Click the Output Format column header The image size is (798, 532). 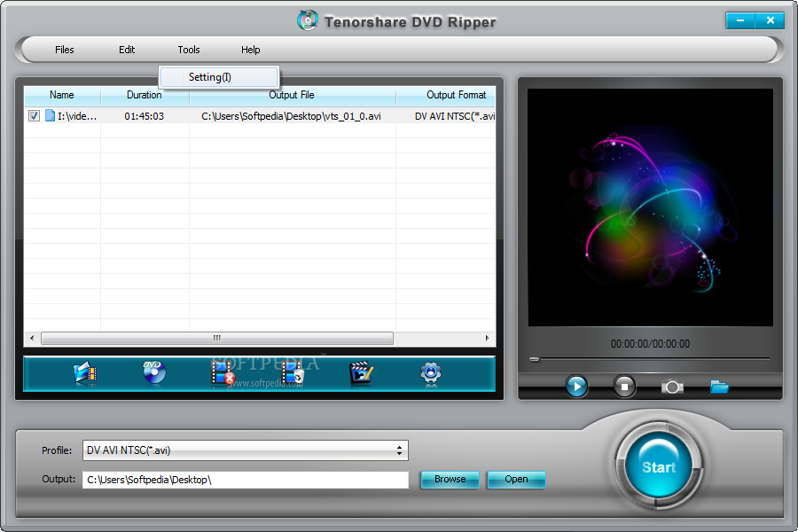pos(446,95)
